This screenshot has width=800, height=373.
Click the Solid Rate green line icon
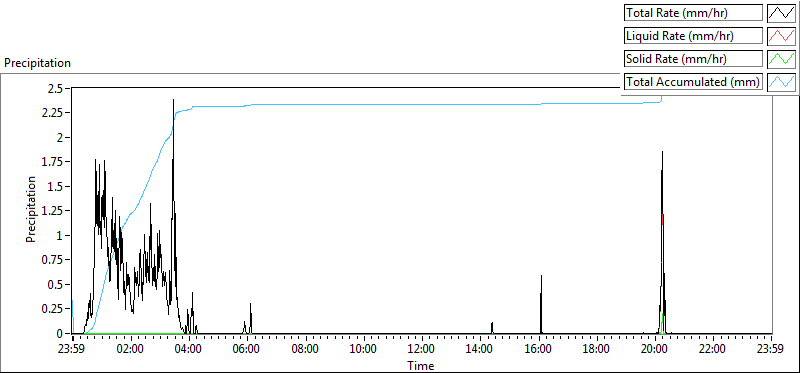[781, 59]
